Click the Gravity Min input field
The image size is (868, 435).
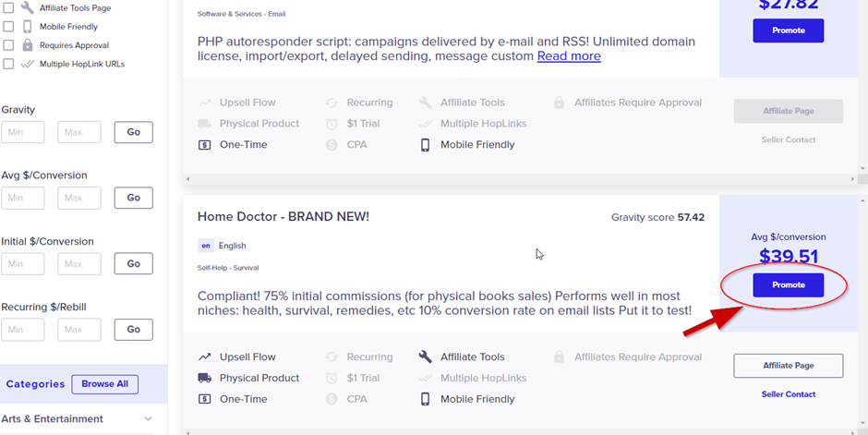click(x=23, y=132)
